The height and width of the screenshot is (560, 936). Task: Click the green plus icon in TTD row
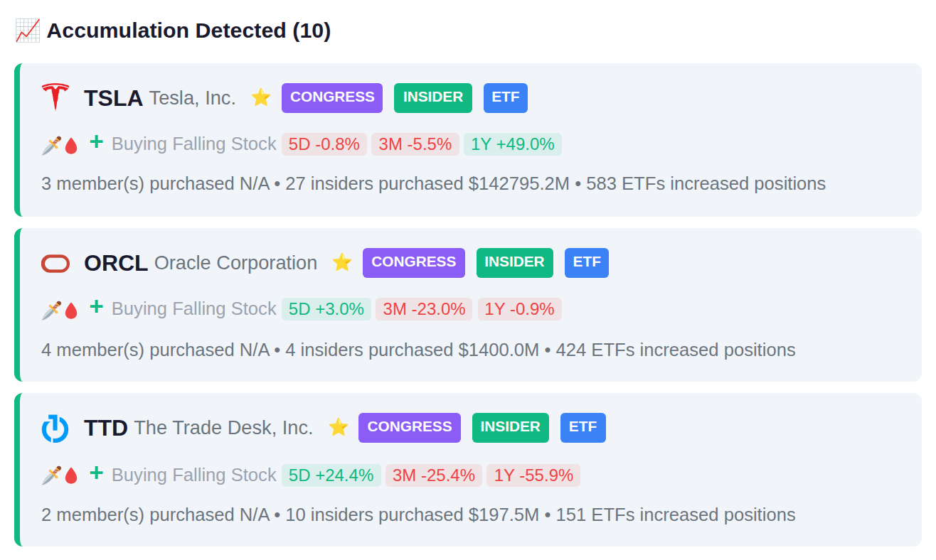coord(96,473)
